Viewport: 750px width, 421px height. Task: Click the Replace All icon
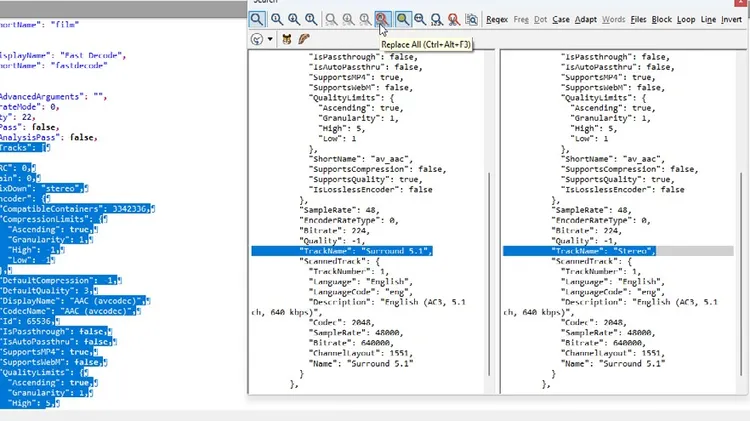click(382, 19)
